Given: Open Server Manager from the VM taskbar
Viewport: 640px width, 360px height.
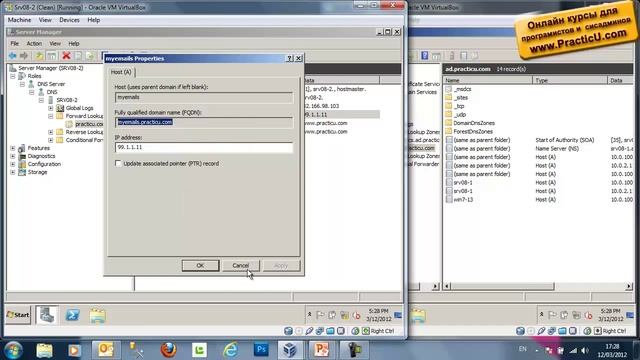Looking at the screenshot, I should (47, 315).
